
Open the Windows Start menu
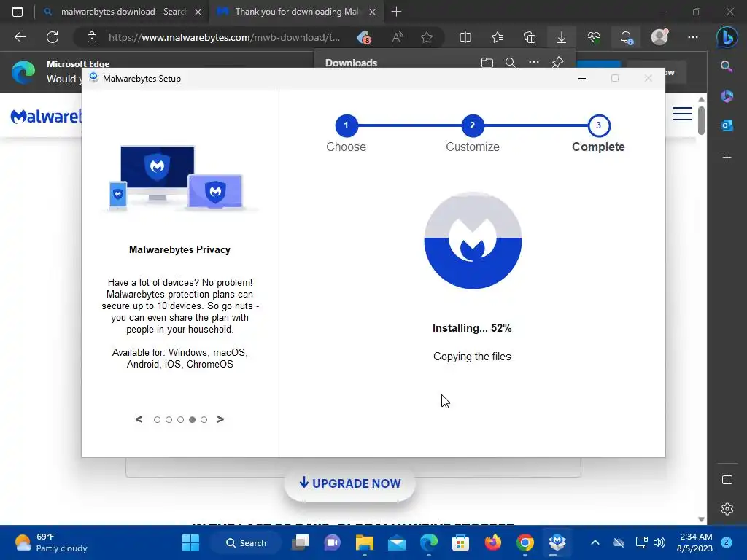pyautogui.click(x=190, y=542)
